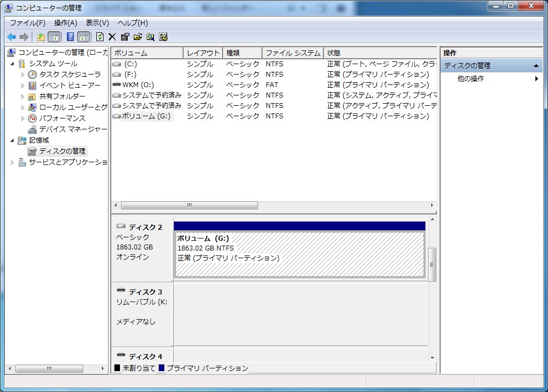Click the 正常 (システム, アクティブ status cell
The image size is (548, 392).
pyautogui.click(x=381, y=95)
